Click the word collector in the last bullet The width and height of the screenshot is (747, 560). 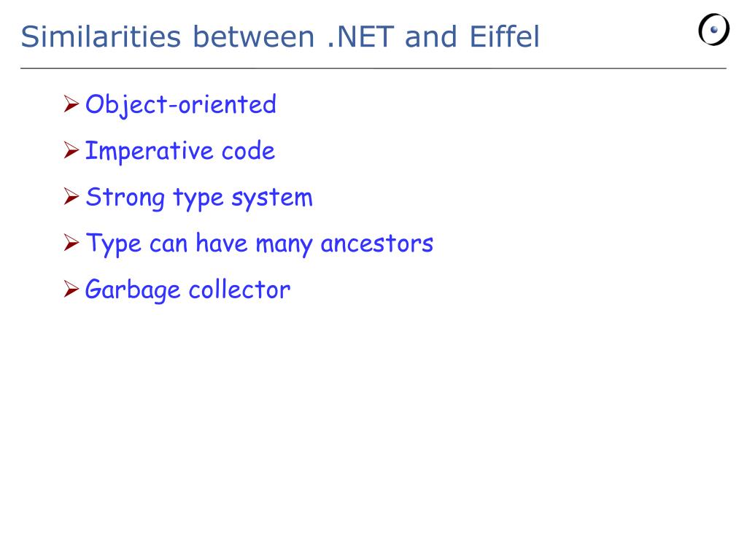coord(239,289)
